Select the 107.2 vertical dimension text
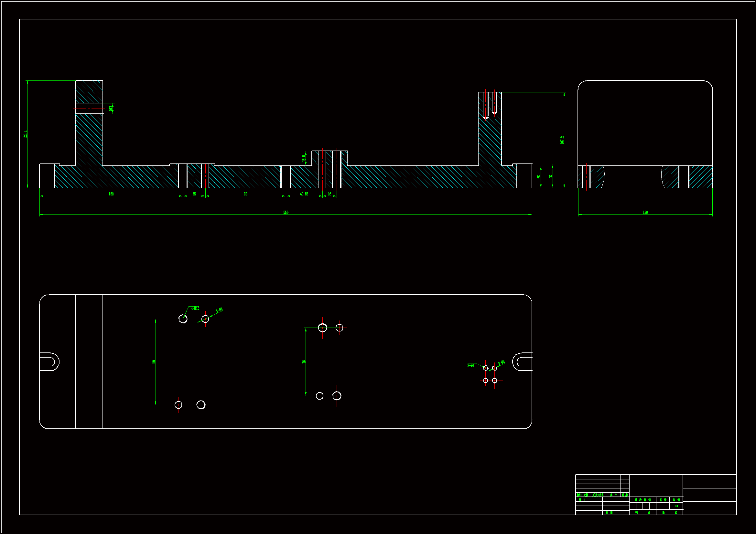The height and width of the screenshot is (534, 756). point(562,140)
